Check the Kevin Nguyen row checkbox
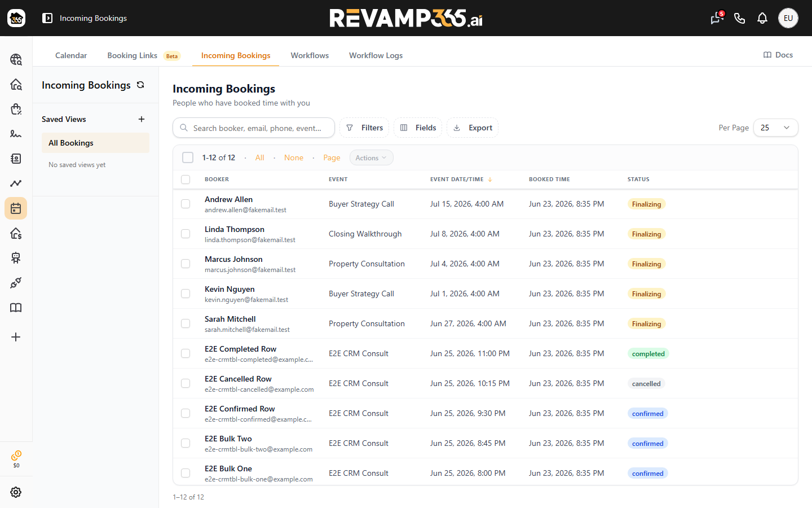The height and width of the screenshot is (508, 812). [x=186, y=294]
